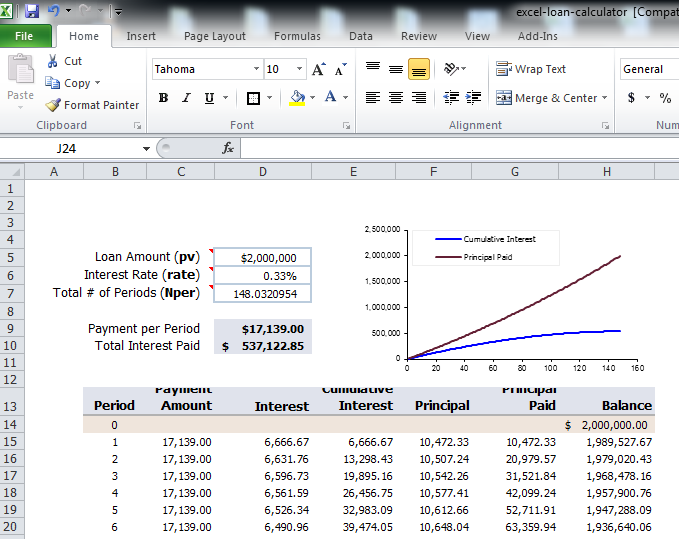The height and width of the screenshot is (539, 679).
Task: Click the Save icon in quick access toolbar
Action: tap(32, 10)
